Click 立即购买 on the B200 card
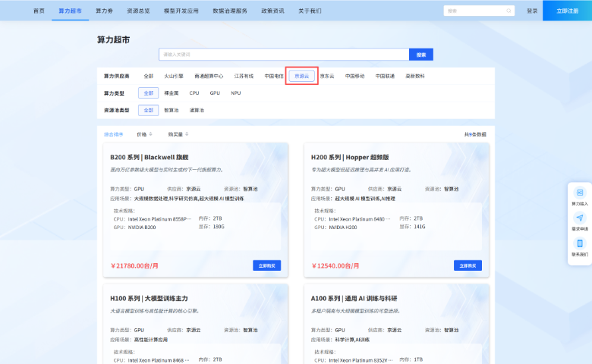The height and width of the screenshot is (364, 592). coord(267,265)
